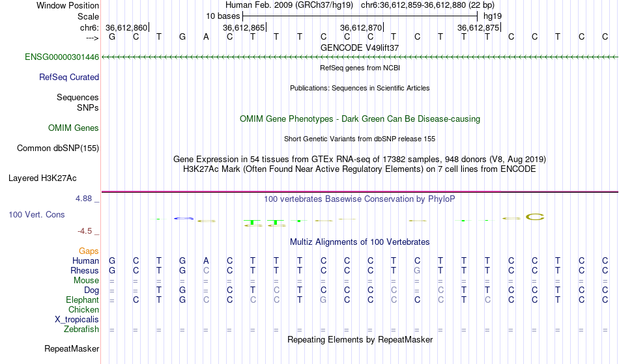Click the magenta H3K27Ac signal line
619x364 pixels.
[x=360, y=191]
